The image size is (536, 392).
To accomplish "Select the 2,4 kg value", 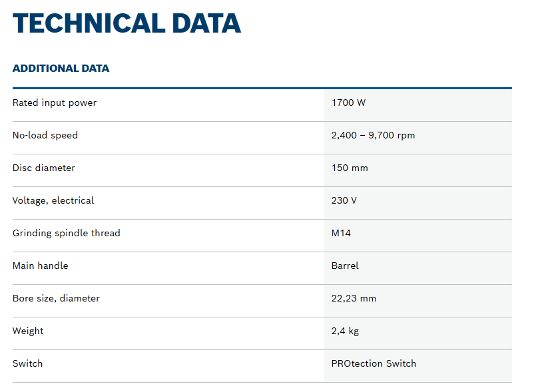I will coord(345,331).
